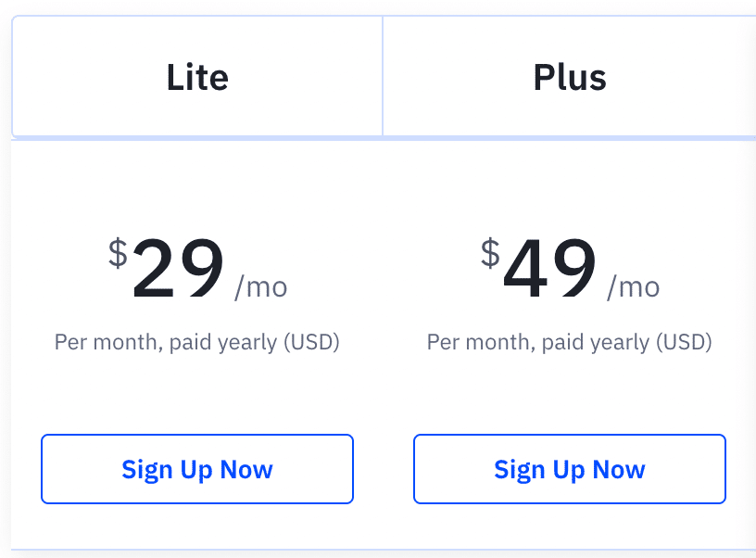Click the $49 Plus price figure
Screen dimensions: 756x558
coord(550,269)
